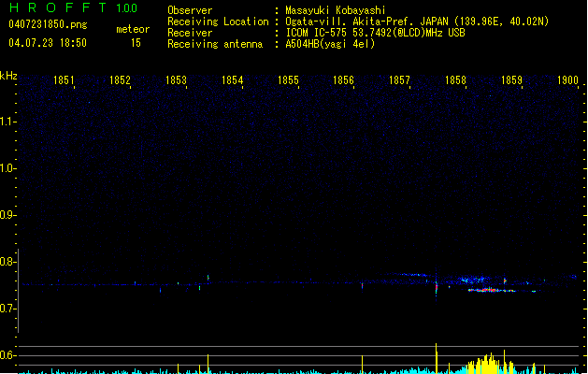Click the 1859 time axis marker
Viewport: 588px width, 374px height.
pyautogui.click(x=511, y=80)
